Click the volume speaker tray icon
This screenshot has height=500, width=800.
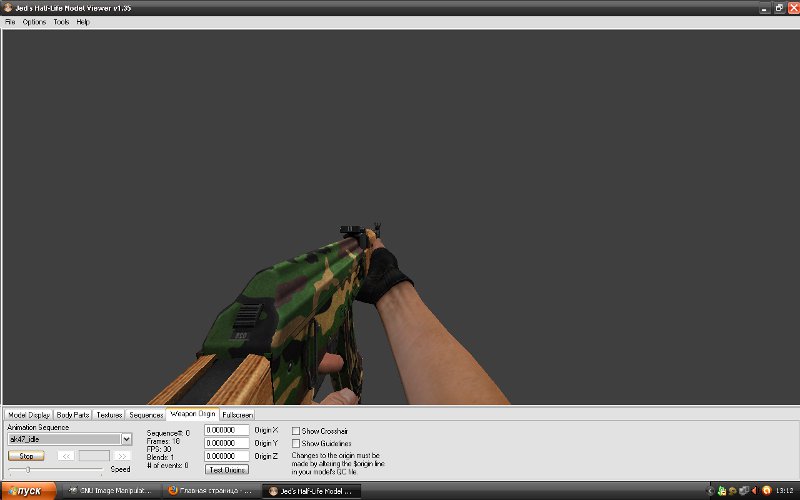755,491
